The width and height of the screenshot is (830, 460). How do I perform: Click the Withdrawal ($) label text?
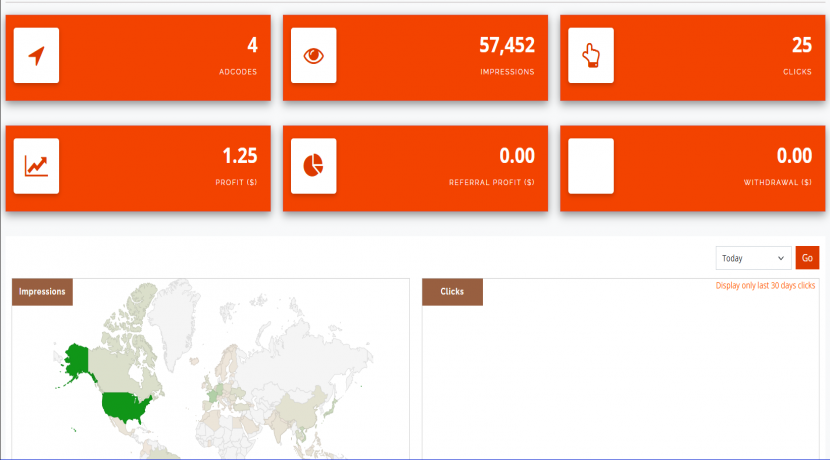[x=778, y=183]
